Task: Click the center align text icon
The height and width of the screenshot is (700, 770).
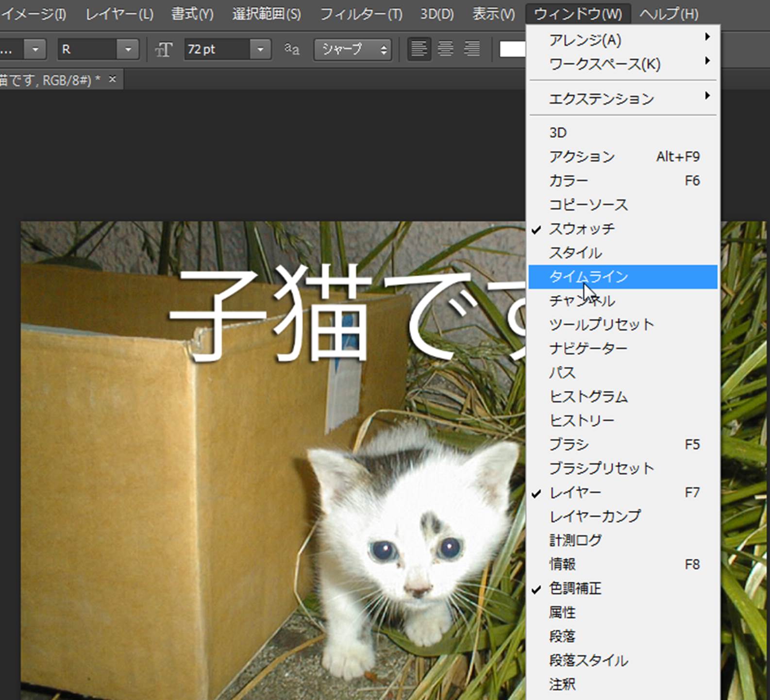Action: coord(445,49)
